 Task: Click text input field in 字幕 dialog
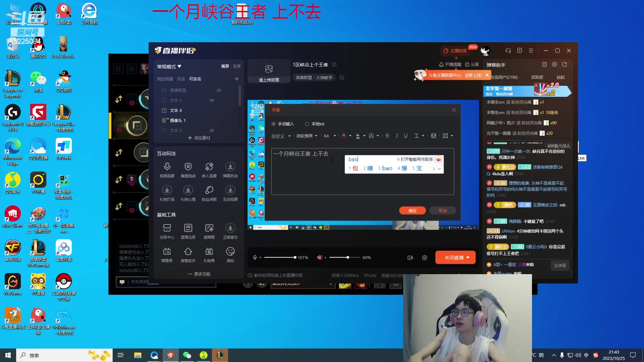pos(362,172)
